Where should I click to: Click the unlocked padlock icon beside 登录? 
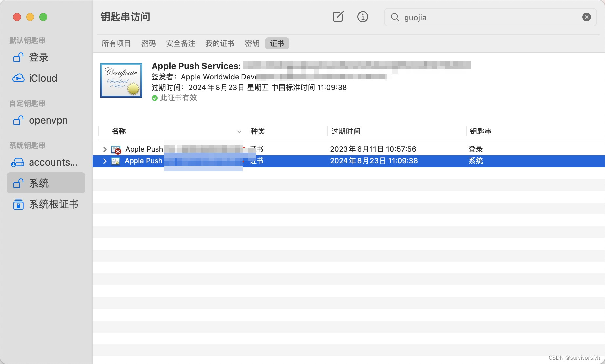tap(18, 57)
